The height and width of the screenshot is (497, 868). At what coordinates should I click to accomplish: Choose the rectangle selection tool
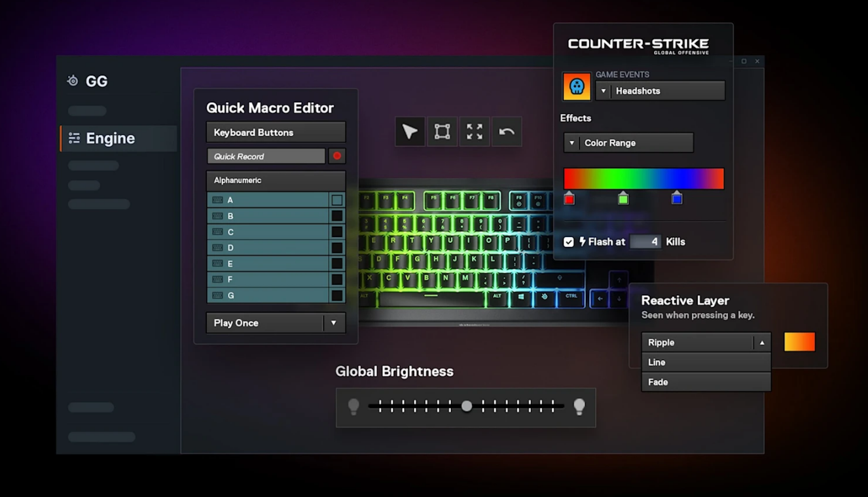(x=442, y=132)
